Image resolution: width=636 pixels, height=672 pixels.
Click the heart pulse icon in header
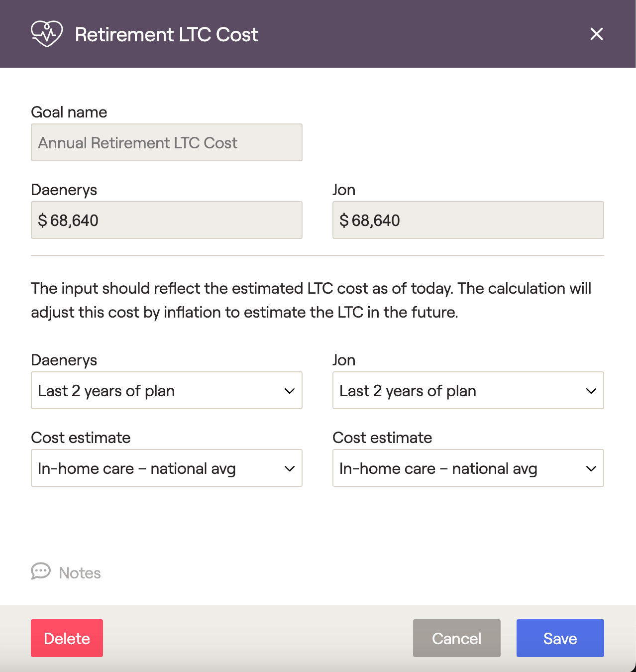pos(47,34)
